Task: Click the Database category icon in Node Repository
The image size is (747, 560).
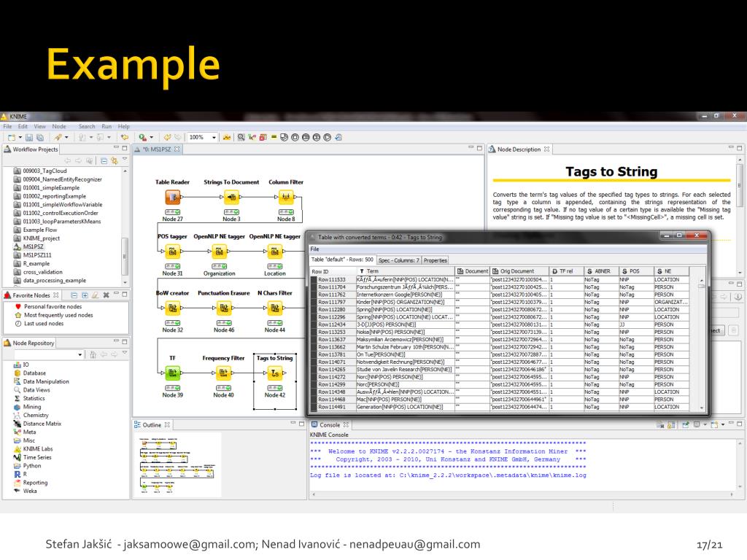Action: click(x=18, y=373)
